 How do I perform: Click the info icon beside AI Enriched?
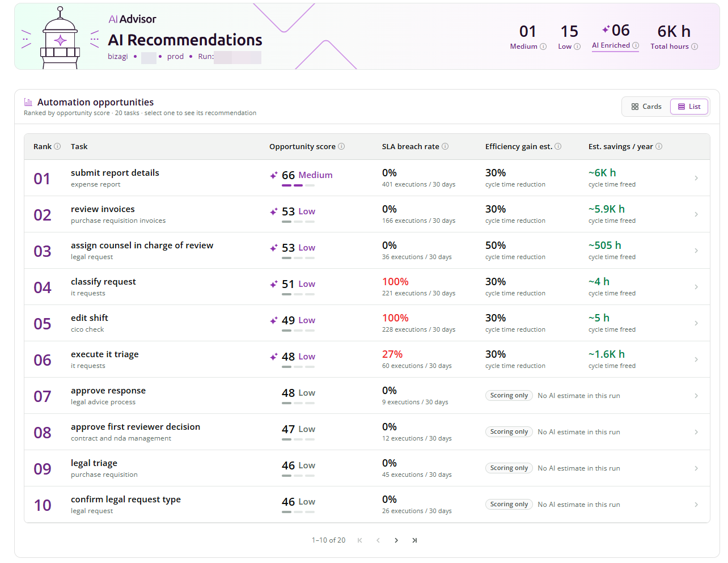(636, 45)
